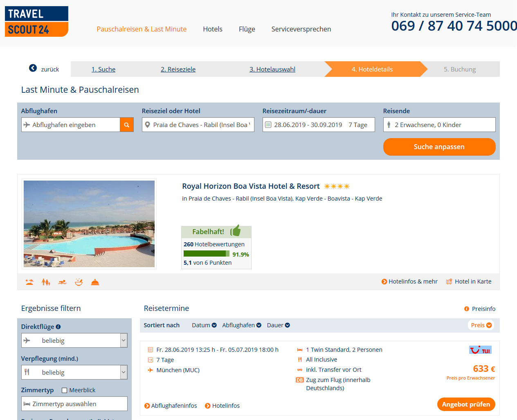Click the orange airport search magnifier icon

coord(127,125)
